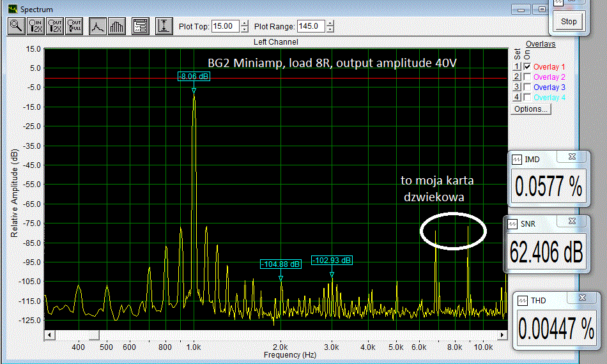Click the IMD reading 0.0577 %
Screen dimensions: 607x364
point(549,186)
